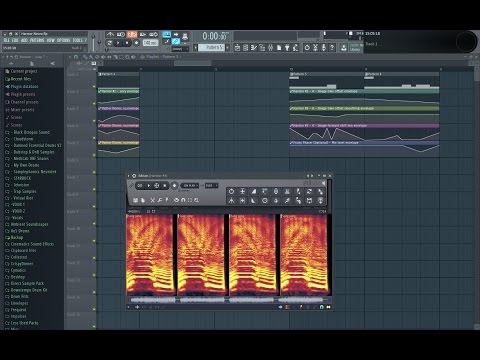Click Edison's waveform overview scrollbar below the spectrogram

click(229, 300)
